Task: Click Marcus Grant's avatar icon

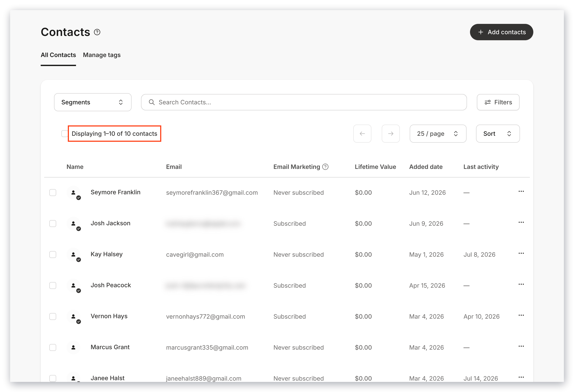Action: (x=73, y=347)
